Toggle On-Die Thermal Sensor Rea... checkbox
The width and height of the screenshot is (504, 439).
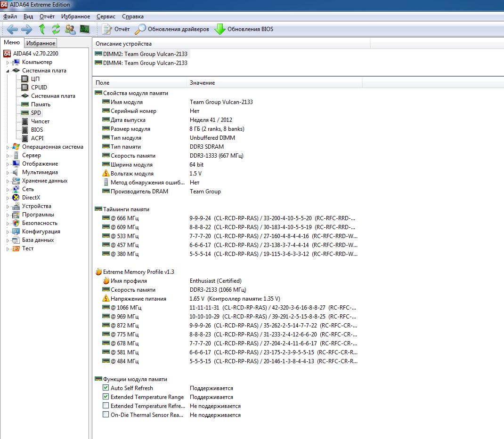coord(106,415)
